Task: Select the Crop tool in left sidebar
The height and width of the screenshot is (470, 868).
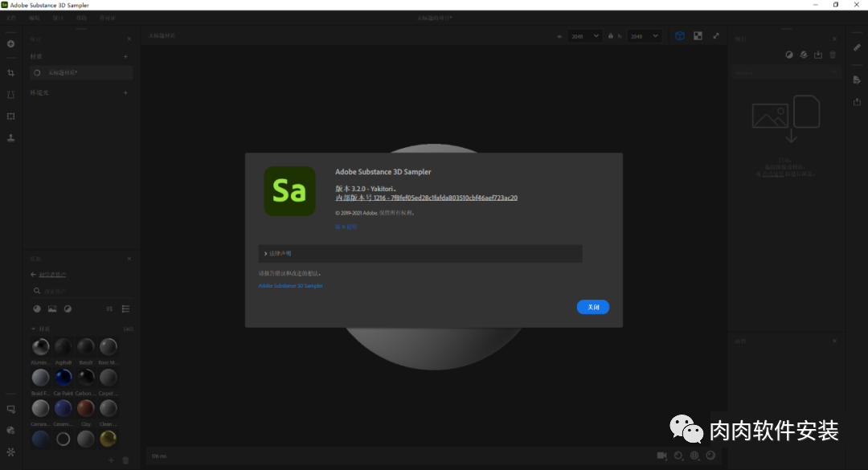Action: (10, 72)
